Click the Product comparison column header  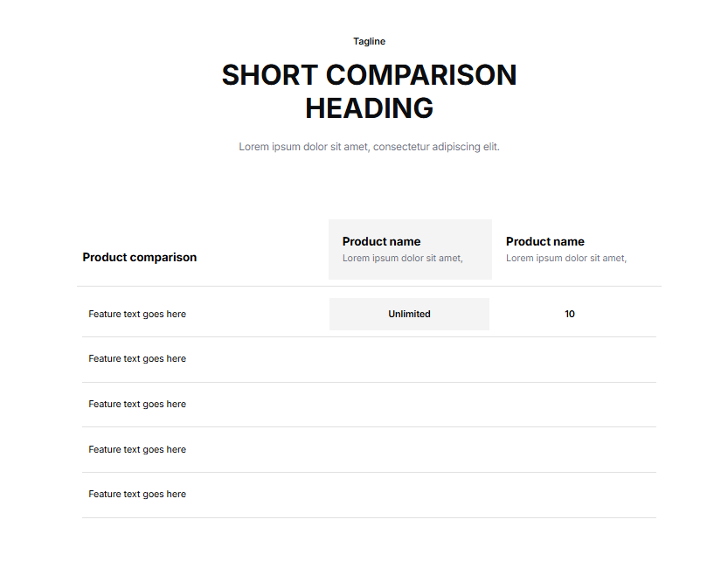coord(139,258)
